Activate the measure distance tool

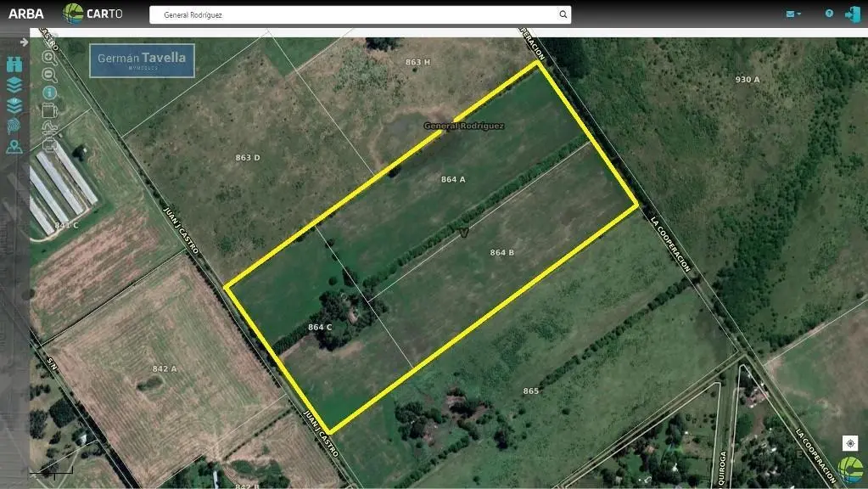point(49,128)
